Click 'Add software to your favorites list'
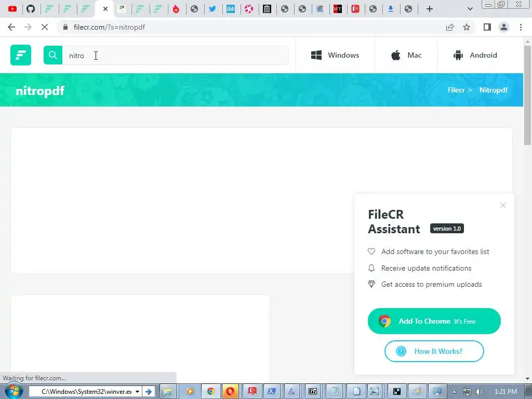532x399 pixels. 435,251
